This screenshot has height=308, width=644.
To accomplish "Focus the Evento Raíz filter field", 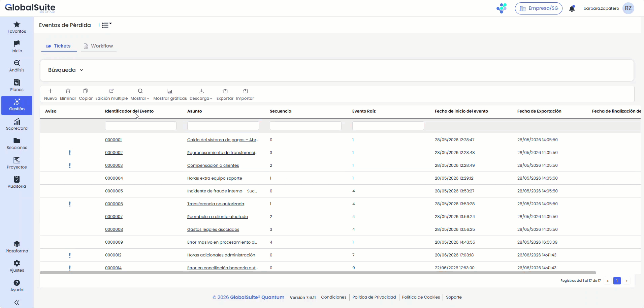I will [388, 126].
